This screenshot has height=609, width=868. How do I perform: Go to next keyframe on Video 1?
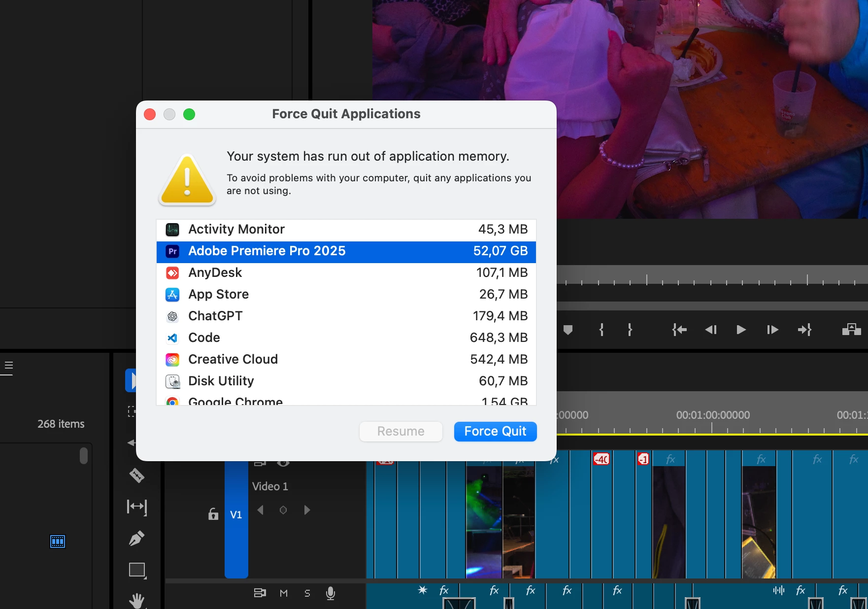306,510
